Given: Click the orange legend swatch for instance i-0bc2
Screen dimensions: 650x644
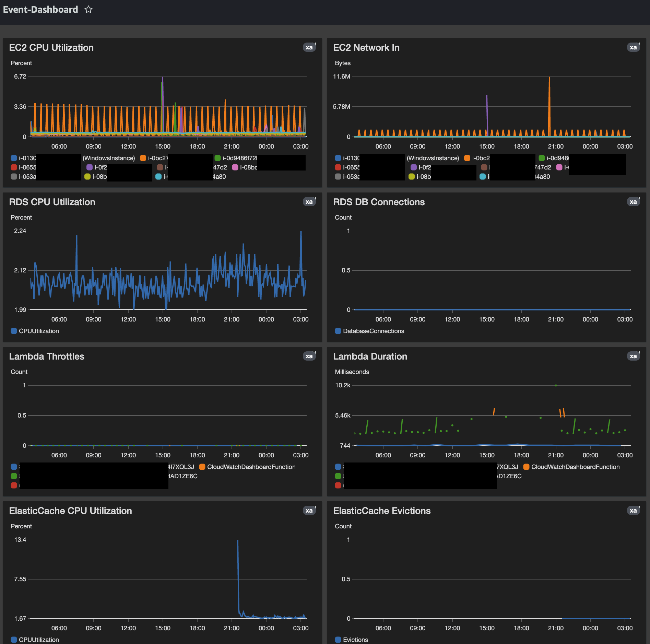Looking at the screenshot, I should (x=466, y=158).
